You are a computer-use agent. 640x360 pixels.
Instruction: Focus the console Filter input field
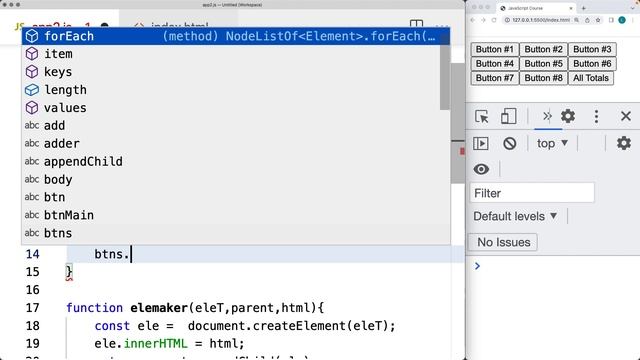click(532, 193)
